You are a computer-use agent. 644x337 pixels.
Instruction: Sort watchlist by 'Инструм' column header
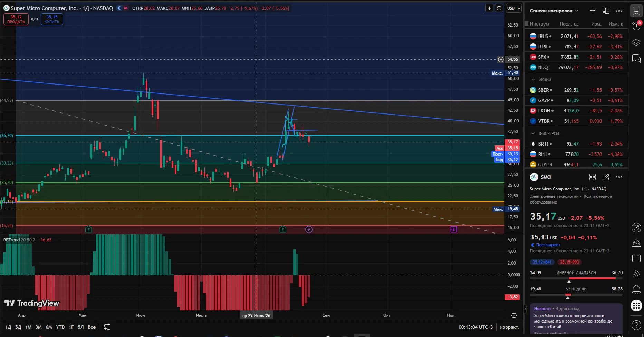[x=539, y=24]
